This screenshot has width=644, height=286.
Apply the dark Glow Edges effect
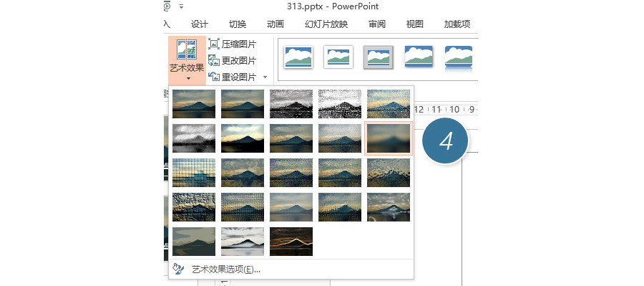291,242
